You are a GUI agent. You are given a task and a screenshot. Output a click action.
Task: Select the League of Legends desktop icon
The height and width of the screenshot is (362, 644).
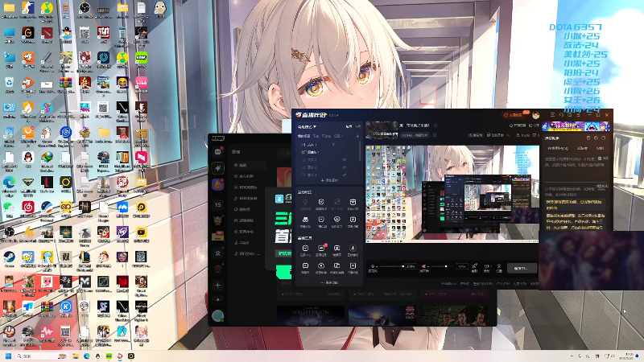click(x=85, y=258)
